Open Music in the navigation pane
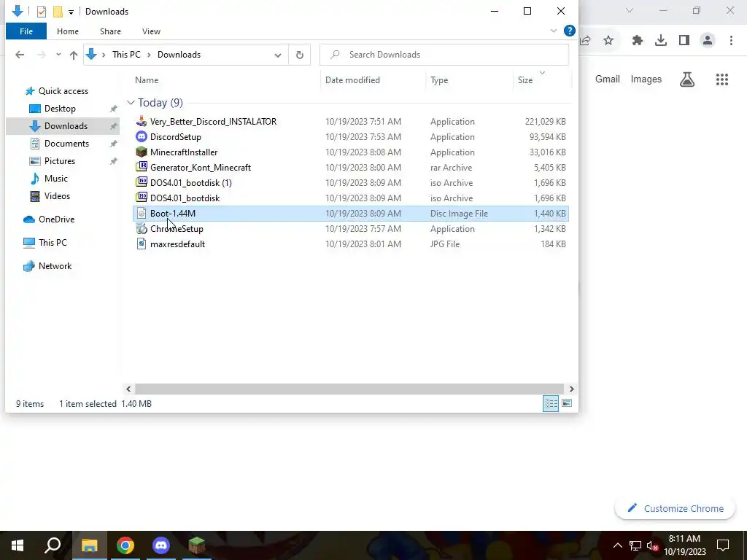The width and height of the screenshot is (747, 560). (x=55, y=179)
